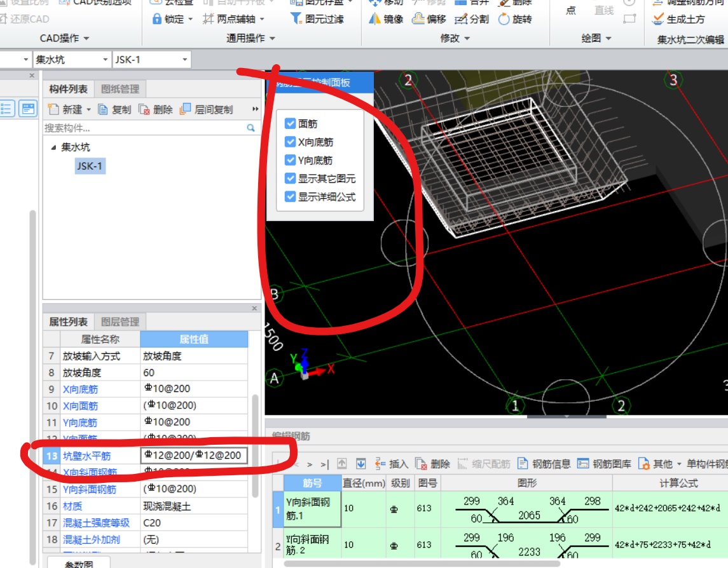Screen dimensions: 728x568
Task: Move rebar row up arrow icon
Action: (341, 464)
